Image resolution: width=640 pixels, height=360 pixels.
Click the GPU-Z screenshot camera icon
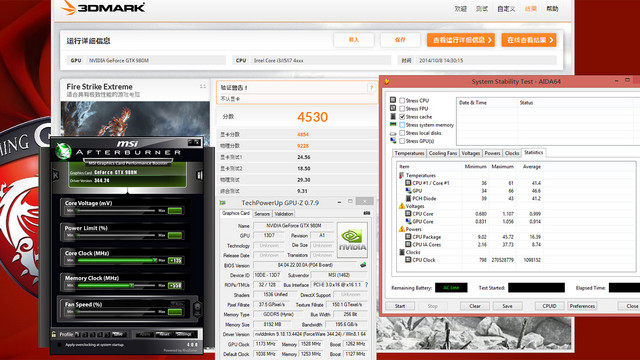[367, 213]
